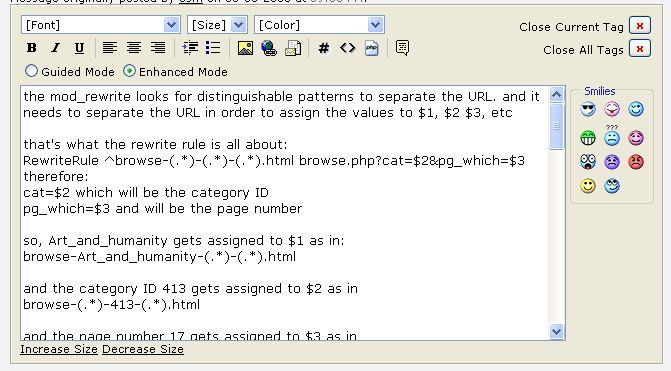Click the message text area scrollbar down arrow
Image resolution: width=671 pixels, height=371 pixels.
coord(556,331)
